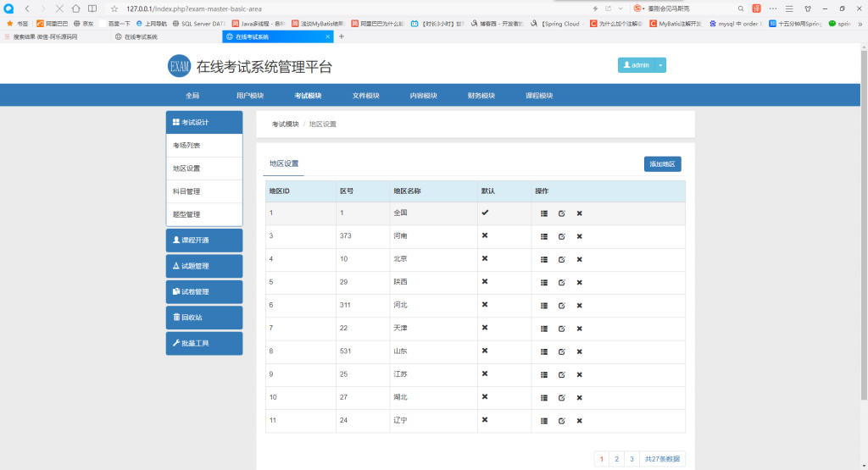Click the admin user button
This screenshot has width=868, height=470.
tap(636, 65)
